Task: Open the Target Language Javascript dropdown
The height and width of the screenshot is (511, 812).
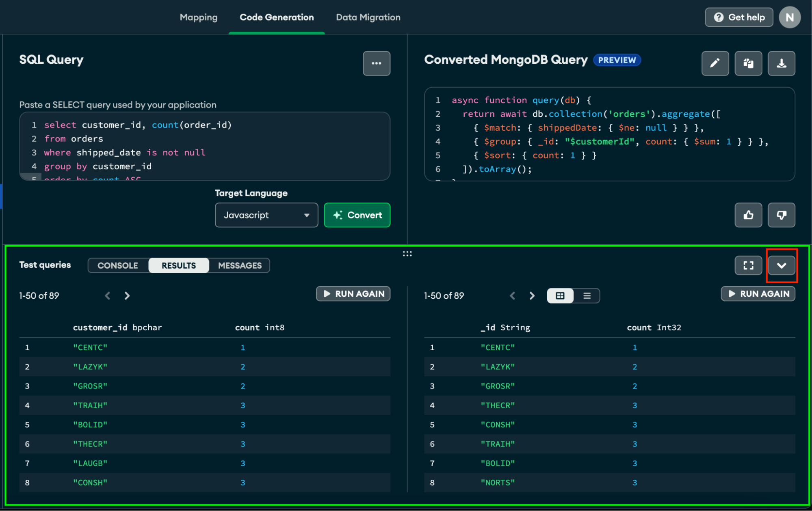Action: (x=266, y=215)
